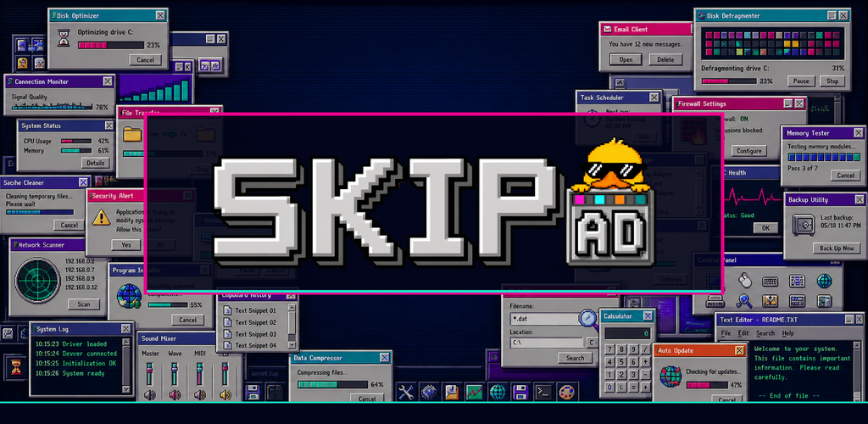The height and width of the screenshot is (424, 868).
Task: Adjust the MIDI volume slider
Action: (200, 374)
